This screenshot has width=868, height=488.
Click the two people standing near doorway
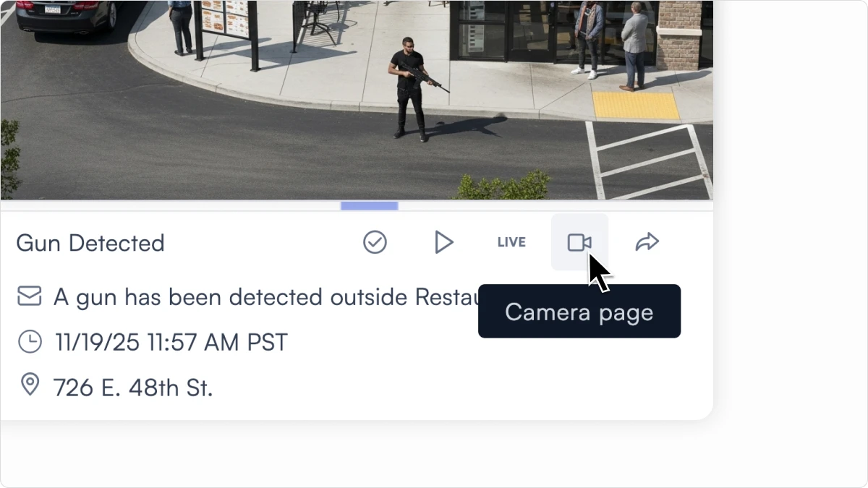pyautogui.click(x=612, y=43)
